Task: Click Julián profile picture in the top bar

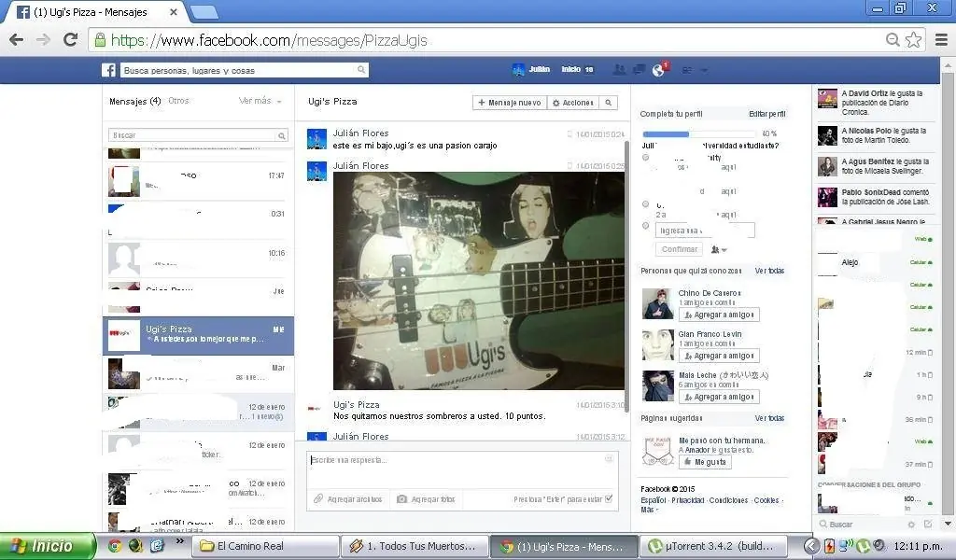Action: point(517,69)
